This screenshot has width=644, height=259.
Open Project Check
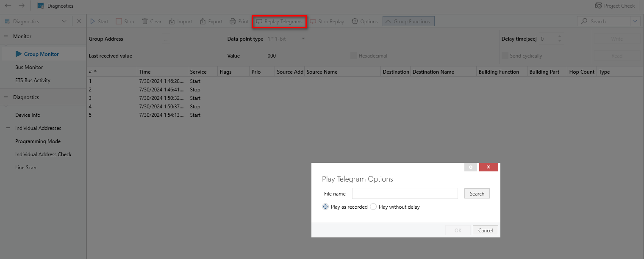[x=615, y=6]
